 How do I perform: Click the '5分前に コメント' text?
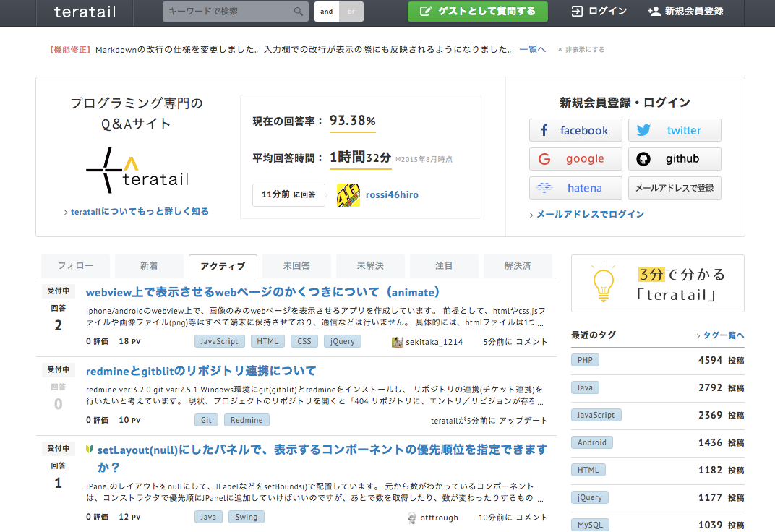(x=515, y=342)
